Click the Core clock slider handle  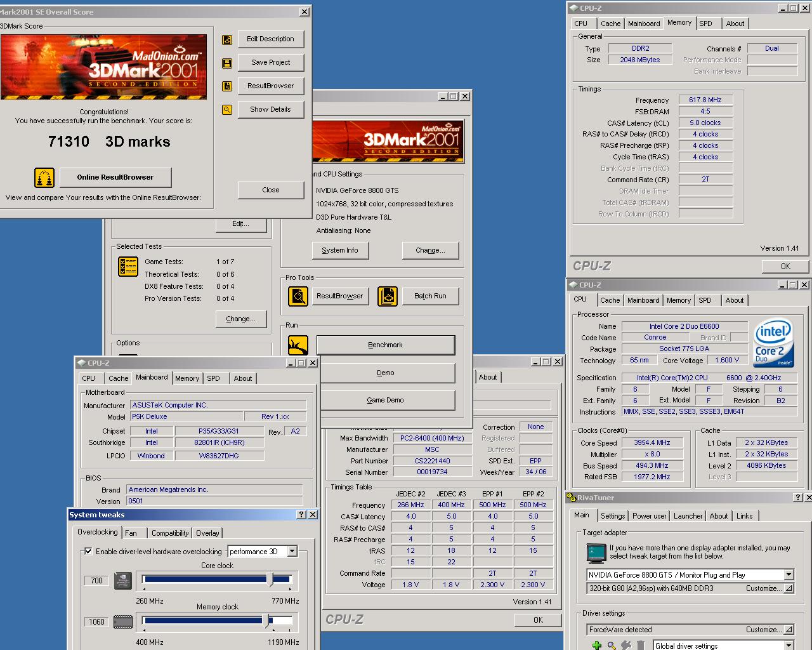pos(270,579)
